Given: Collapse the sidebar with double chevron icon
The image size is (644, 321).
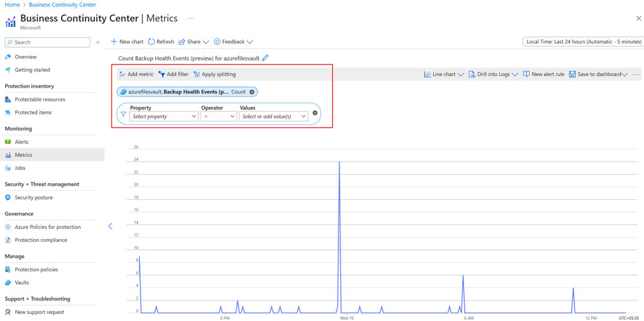Looking at the screenshot, I should pos(98,43).
